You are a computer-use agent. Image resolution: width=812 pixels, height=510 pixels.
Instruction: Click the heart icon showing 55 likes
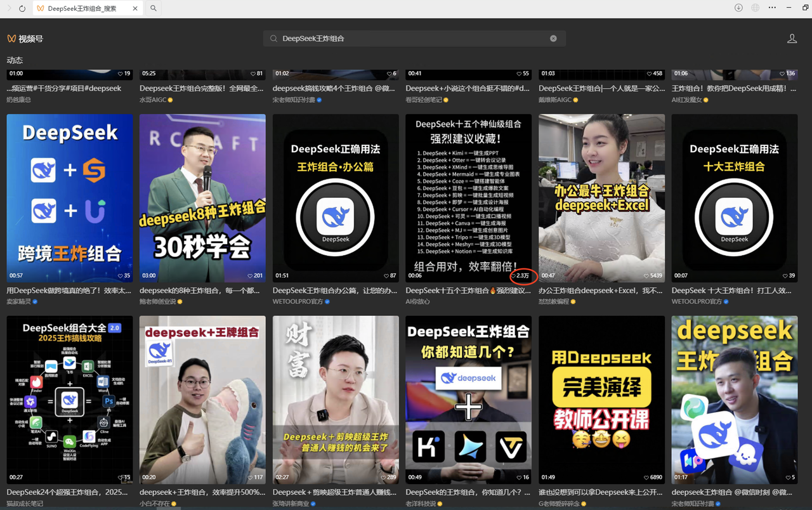click(520, 74)
